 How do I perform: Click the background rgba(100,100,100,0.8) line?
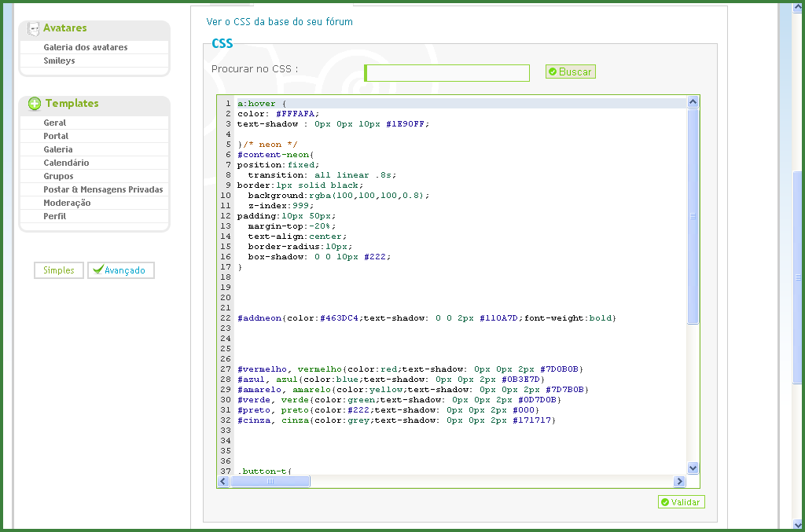[338, 196]
